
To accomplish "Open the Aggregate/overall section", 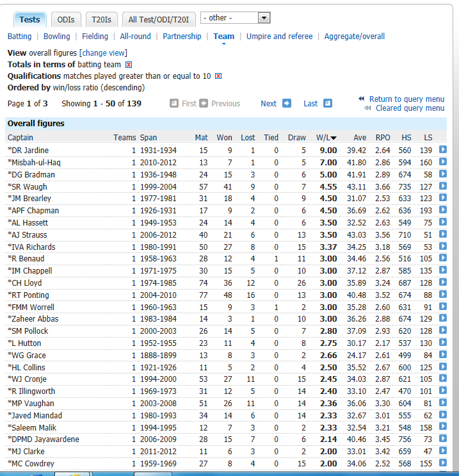I will 355,37.
